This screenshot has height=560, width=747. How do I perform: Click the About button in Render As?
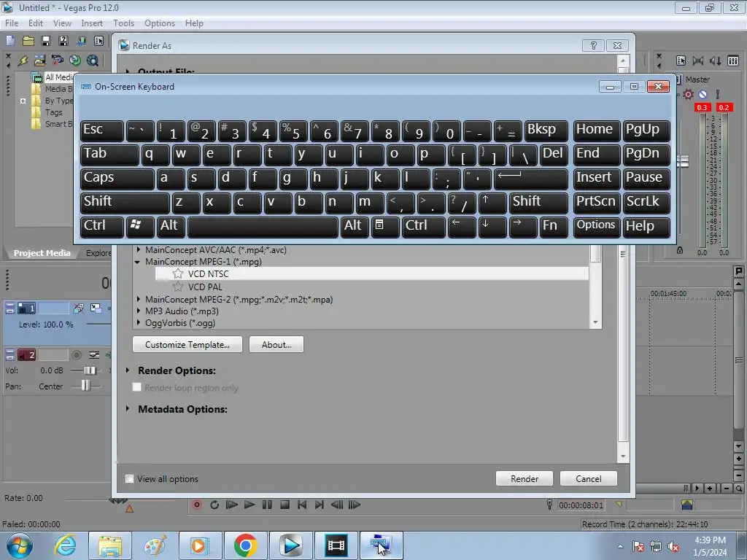point(276,344)
